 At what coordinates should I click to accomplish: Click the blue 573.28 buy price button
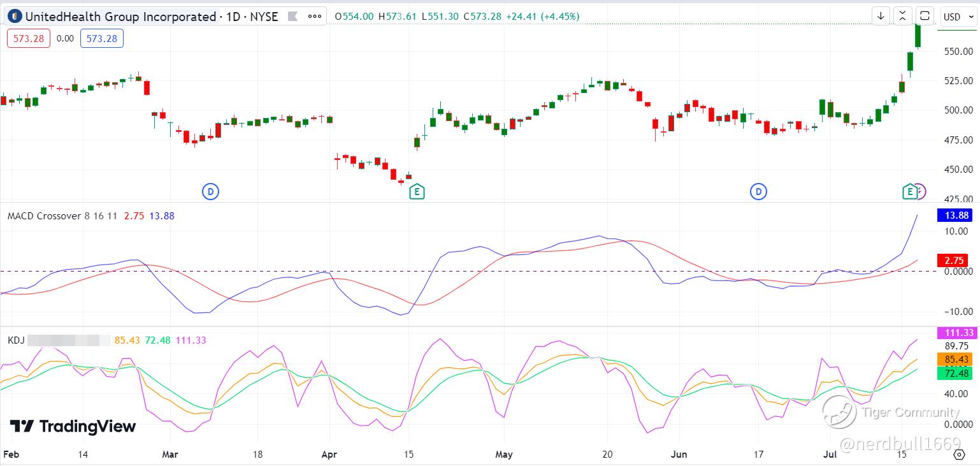pos(102,38)
